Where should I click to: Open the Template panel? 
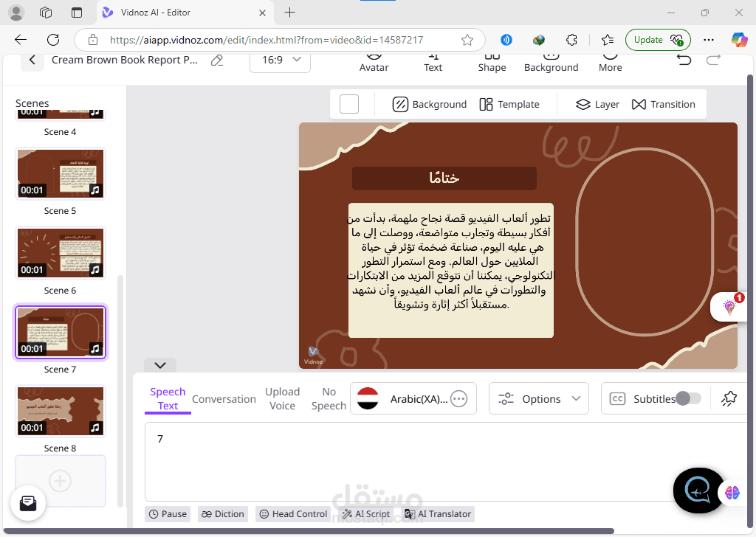(509, 104)
